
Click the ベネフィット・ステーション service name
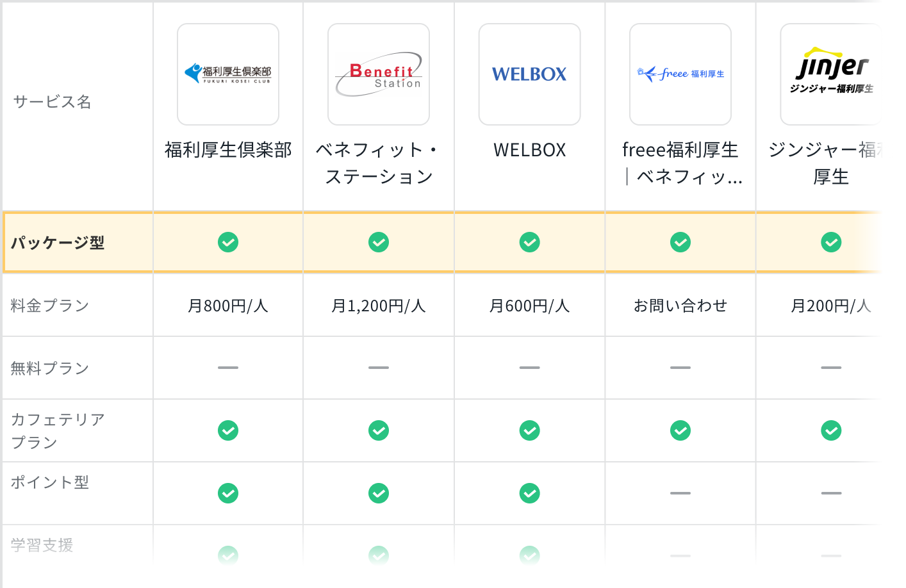pyautogui.click(x=379, y=163)
